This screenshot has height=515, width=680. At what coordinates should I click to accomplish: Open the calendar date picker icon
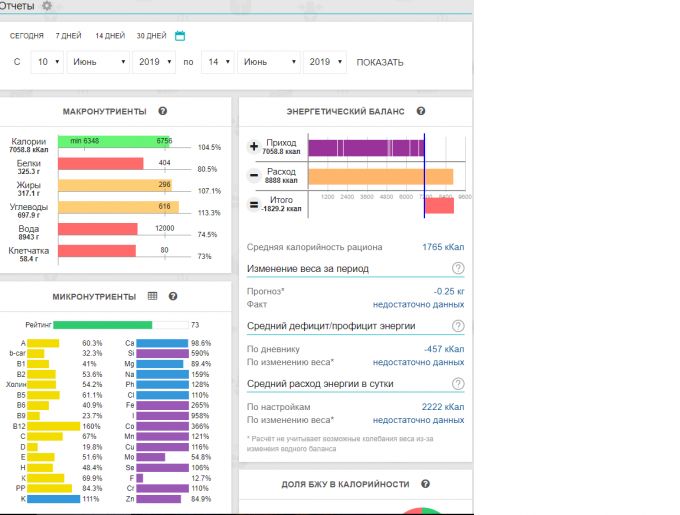pyautogui.click(x=180, y=36)
